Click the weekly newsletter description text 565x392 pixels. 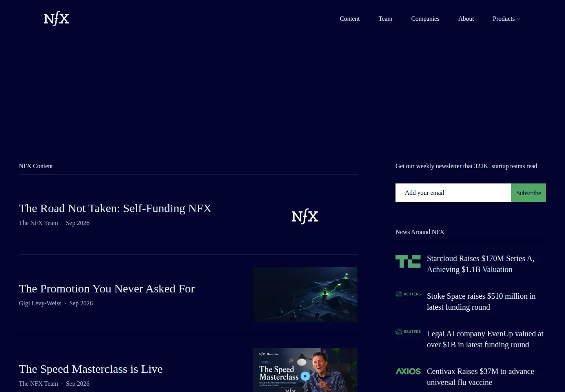coord(466,166)
